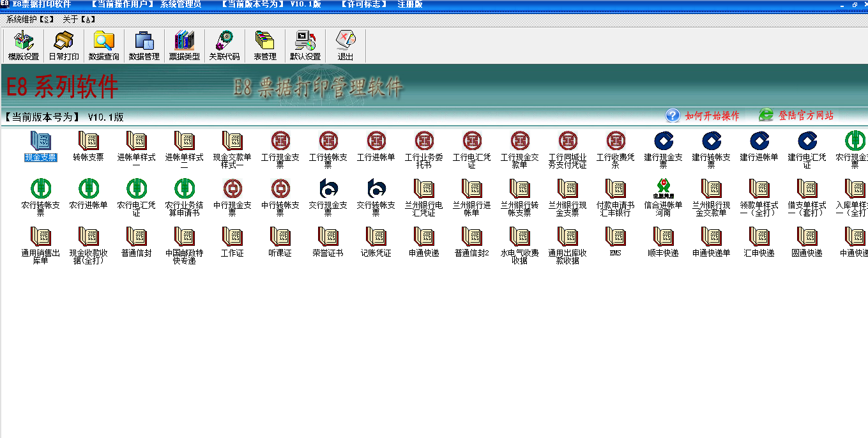Select the 工行现金交款单 icon
Image resolution: width=868 pixels, height=438 pixels.
coord(519,149)
